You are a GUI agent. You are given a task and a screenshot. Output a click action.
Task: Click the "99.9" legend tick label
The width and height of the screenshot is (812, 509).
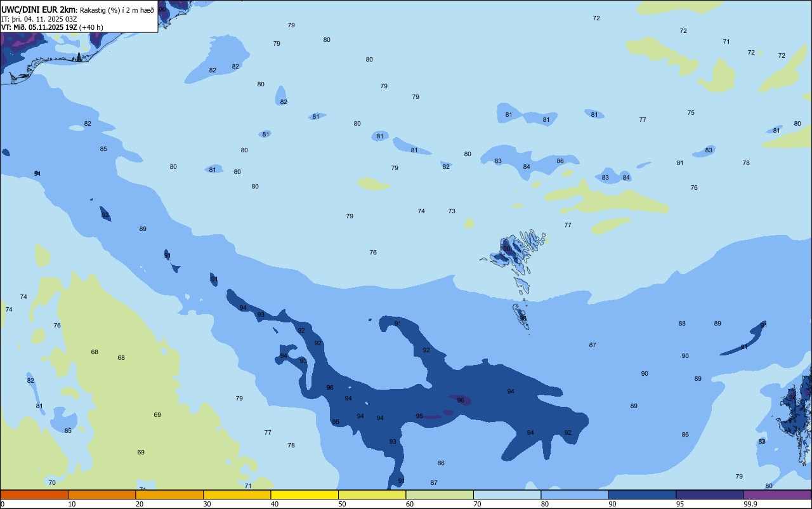750,504
